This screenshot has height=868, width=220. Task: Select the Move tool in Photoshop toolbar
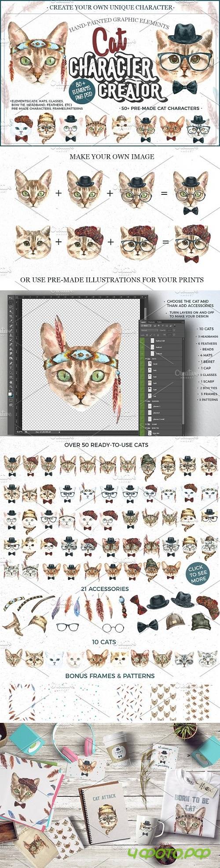point(11,298)
